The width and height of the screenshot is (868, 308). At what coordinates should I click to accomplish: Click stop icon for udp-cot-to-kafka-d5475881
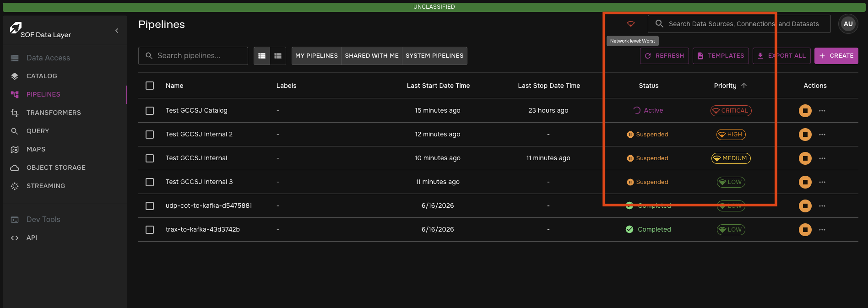[805, 205]
